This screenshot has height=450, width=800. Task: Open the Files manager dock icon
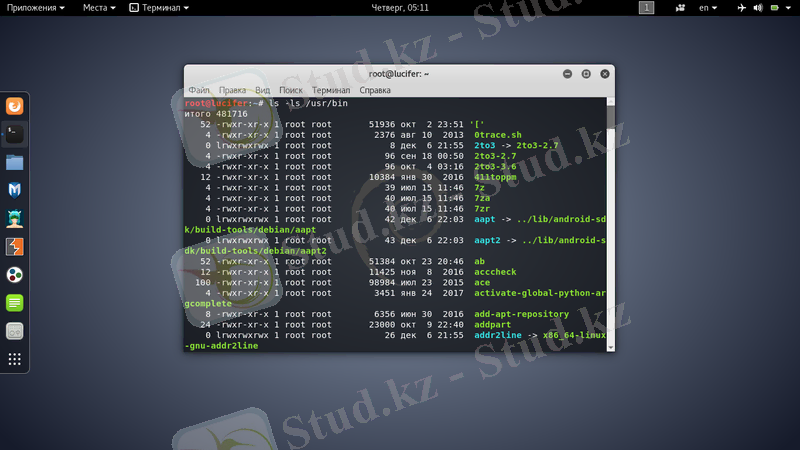(15, 162)
